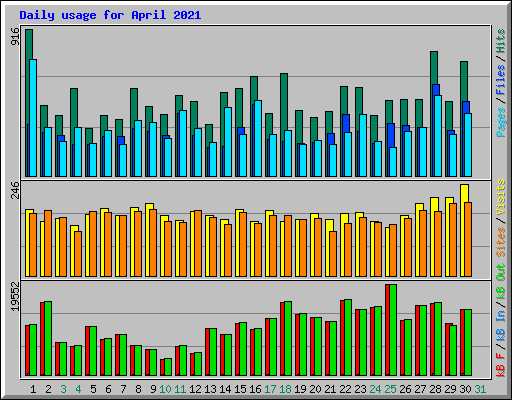Click day label 20 on the x-axis

[315, 389]
